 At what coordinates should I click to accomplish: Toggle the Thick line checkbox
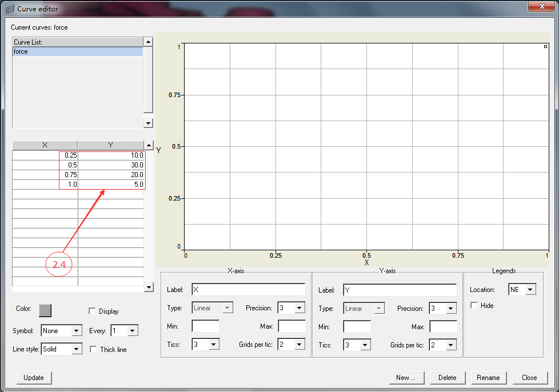pyautogui.click(x=93, y=349)
